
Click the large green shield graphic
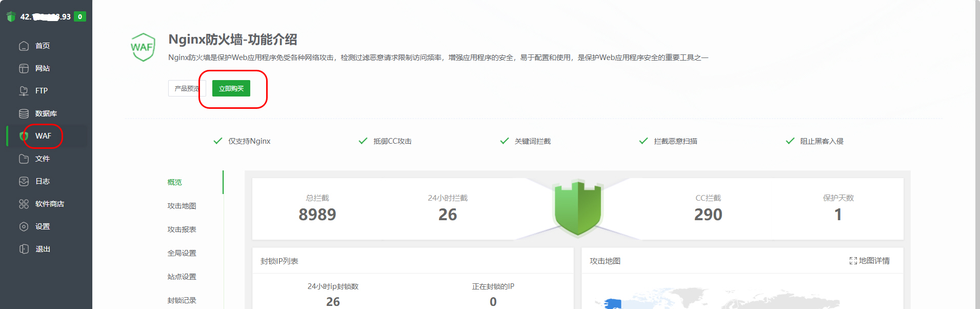(578, 208)
